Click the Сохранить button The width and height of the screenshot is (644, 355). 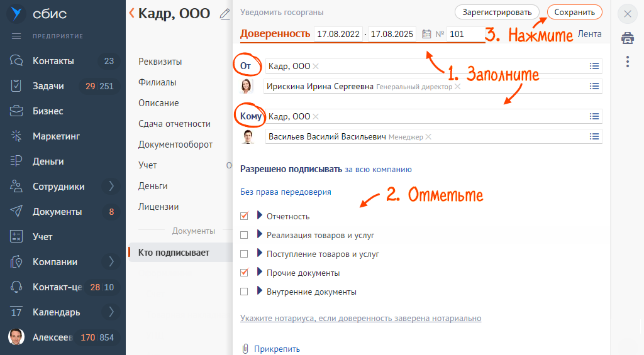[x=575, y=13]
